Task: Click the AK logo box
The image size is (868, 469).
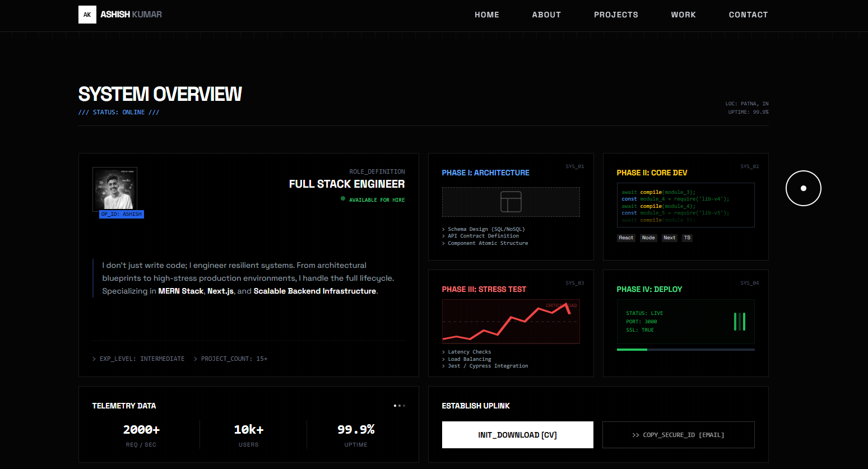Action: click(x=87, y=15)
